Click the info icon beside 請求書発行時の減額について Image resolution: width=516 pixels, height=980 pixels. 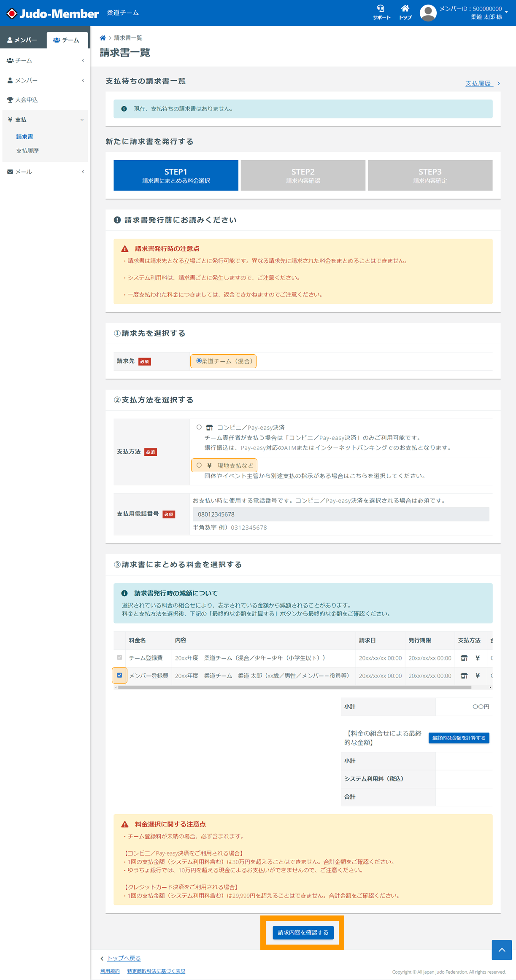pos(124,593)
